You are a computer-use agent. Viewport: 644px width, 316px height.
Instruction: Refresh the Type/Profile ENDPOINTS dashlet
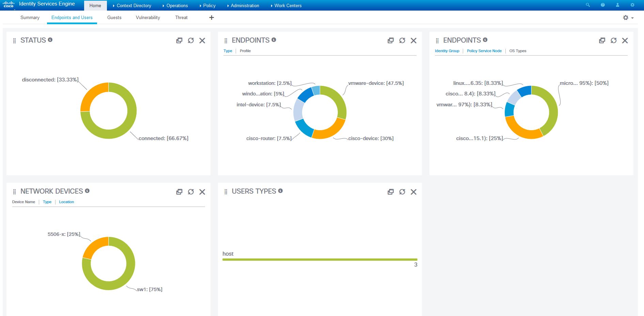pyautogui.click(x=402, y=41)
